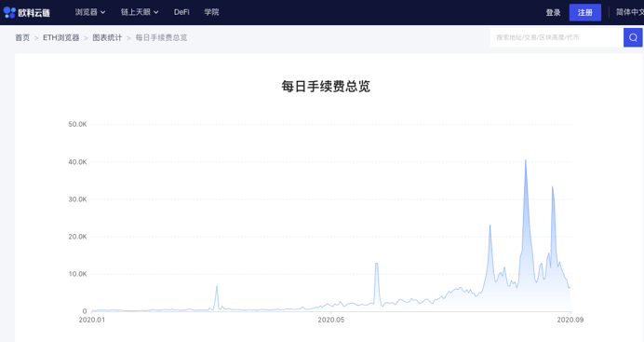644x342 pixels.
Task: Click the 30.0K y-axis label
Action: (x=77, y=199)
